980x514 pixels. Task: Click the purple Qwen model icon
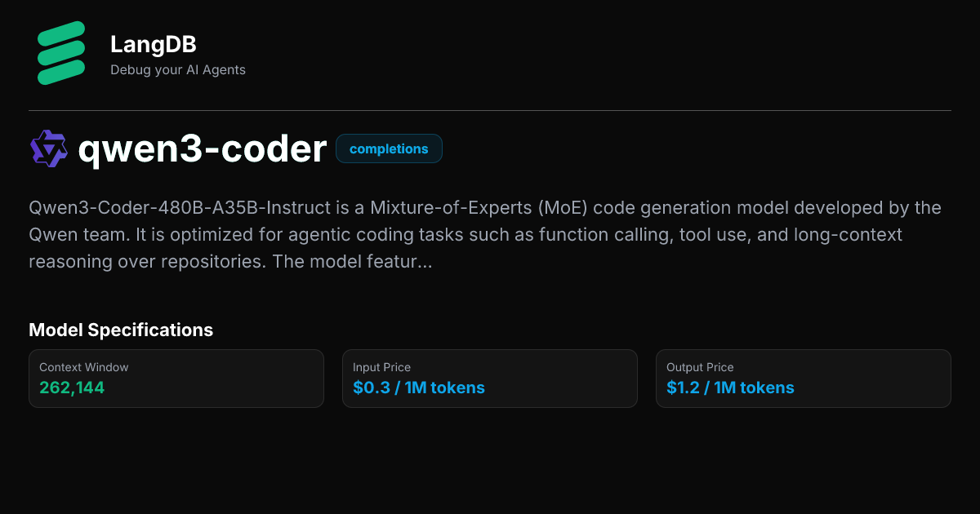pos(48,149)
